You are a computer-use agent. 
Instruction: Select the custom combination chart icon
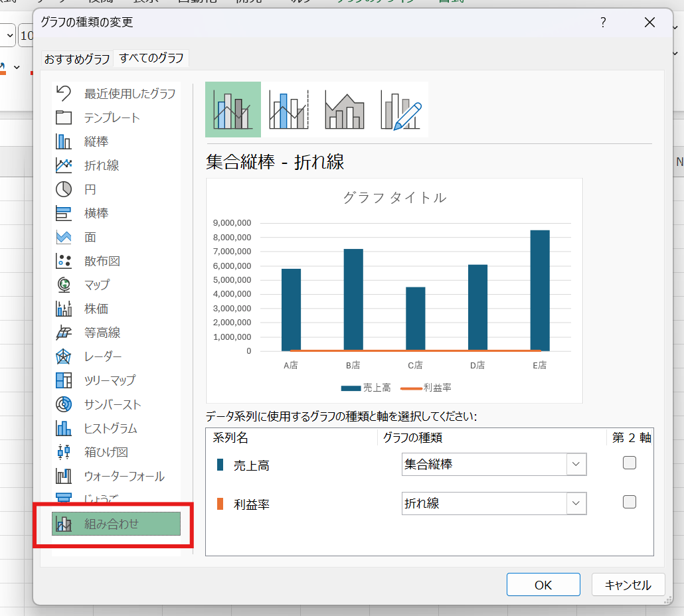[x=400, y=110]
